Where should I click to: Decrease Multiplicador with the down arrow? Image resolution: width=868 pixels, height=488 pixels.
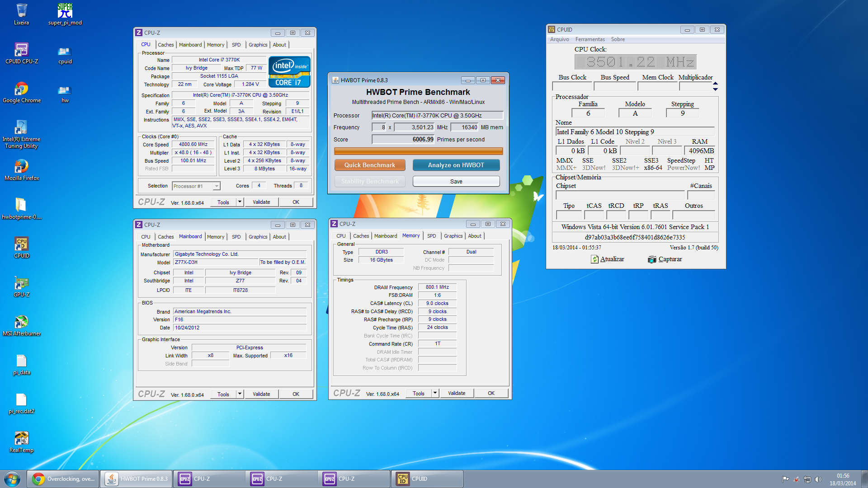point(715,89)
